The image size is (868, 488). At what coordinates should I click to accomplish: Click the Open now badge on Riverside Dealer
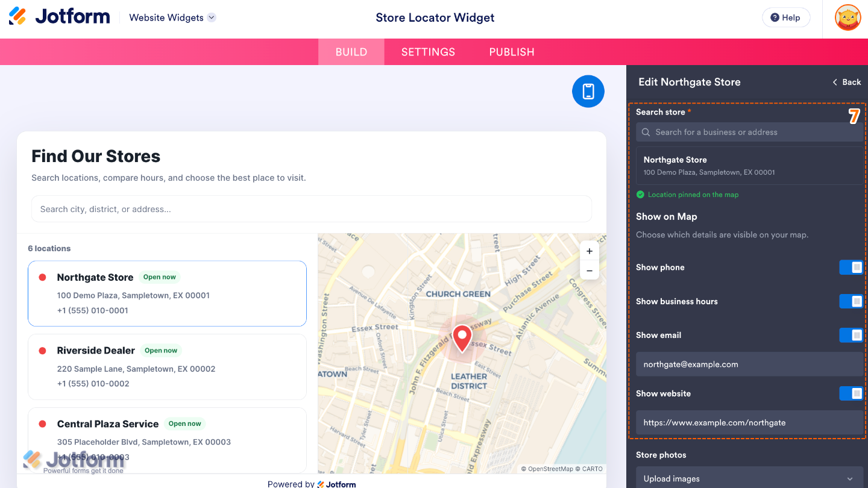[x=161, y=351]
